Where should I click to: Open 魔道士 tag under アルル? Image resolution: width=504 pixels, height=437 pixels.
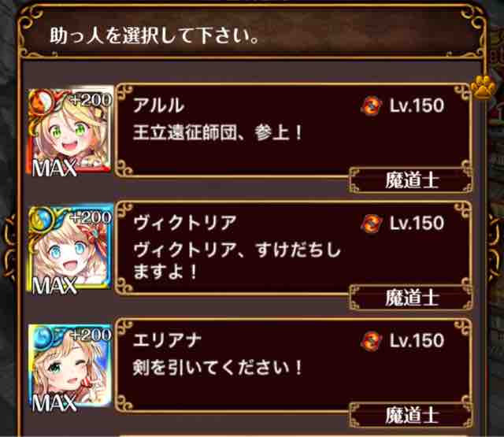point(411,180)
